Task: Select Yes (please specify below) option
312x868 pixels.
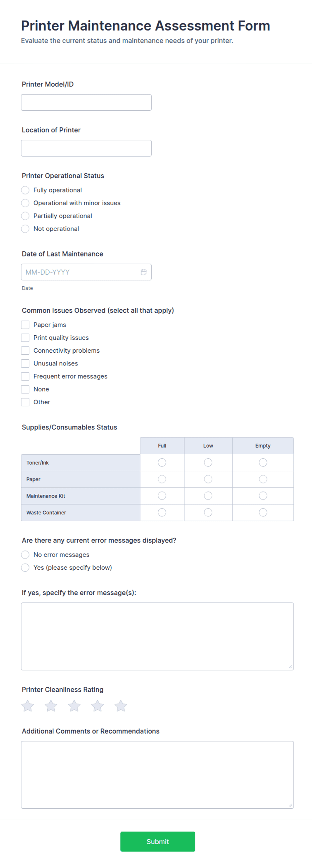Action: [25, 567]
